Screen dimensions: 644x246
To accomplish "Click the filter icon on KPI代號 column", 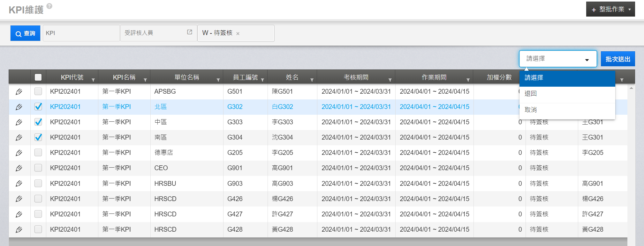I will click(x=93, y=80).
